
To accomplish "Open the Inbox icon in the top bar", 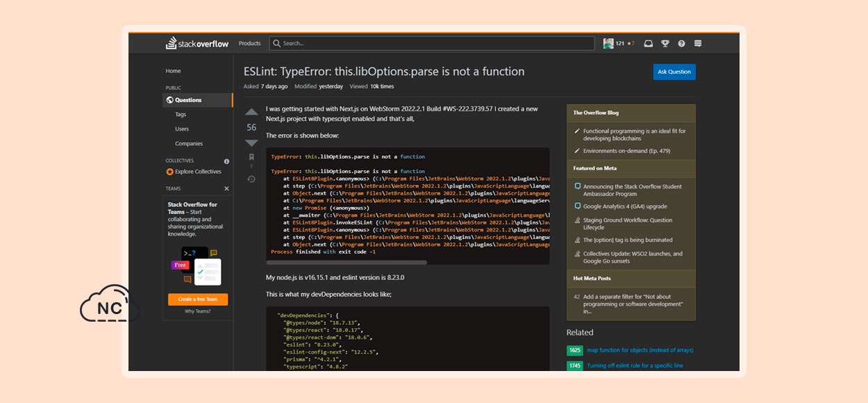I will (649, 43).
